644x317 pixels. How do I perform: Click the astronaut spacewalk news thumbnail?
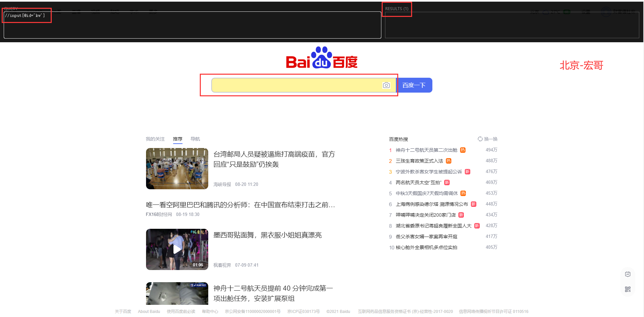[x=177, y=293]
